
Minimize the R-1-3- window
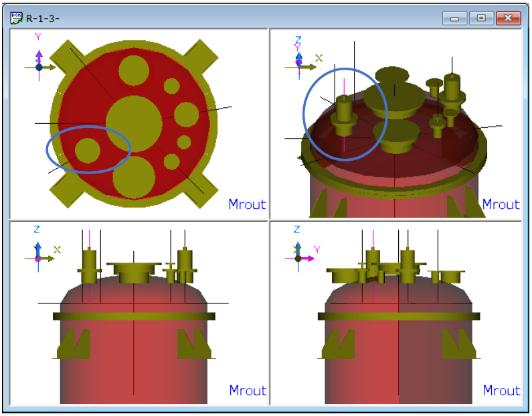(454, 18)
